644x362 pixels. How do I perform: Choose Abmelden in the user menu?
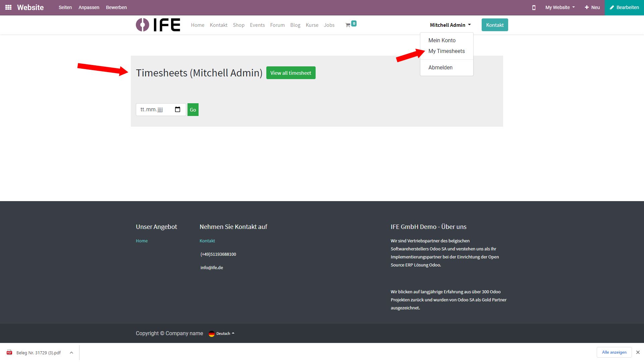point(440,68)
